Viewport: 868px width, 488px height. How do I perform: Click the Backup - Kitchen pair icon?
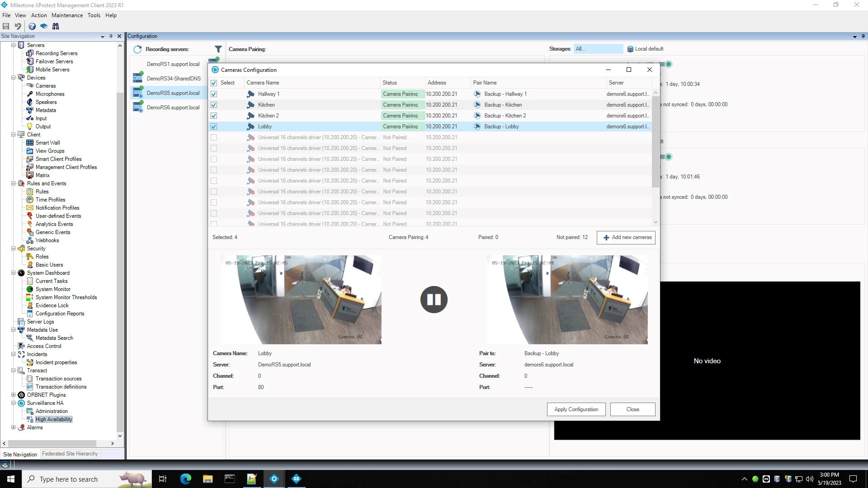click(x=477, y=105)
